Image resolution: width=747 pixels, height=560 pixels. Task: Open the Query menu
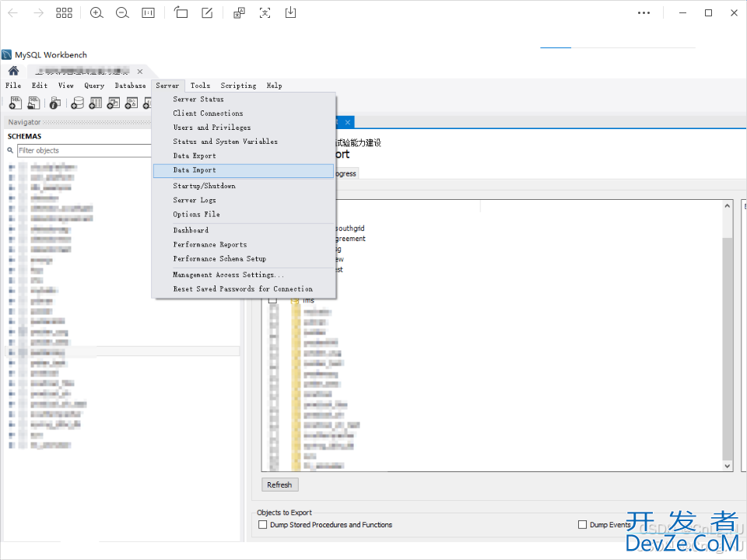click(94, 86)
